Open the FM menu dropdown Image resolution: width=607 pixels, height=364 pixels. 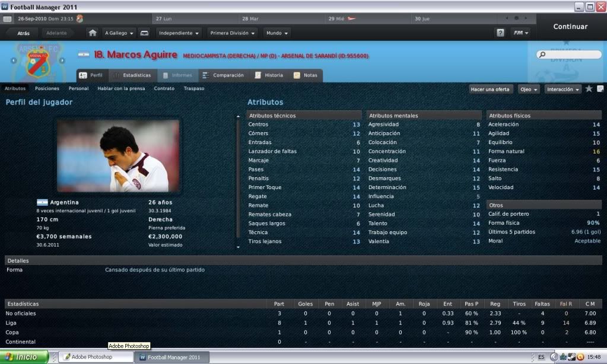[x=521, y=33]
